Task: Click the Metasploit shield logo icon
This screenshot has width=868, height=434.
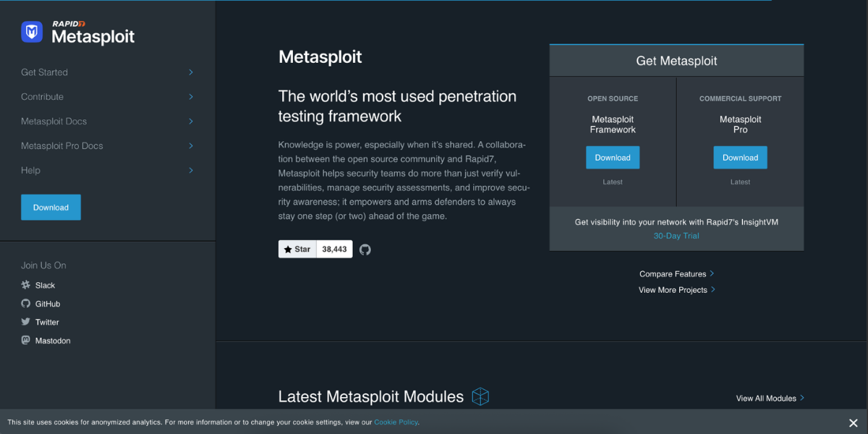Action: click(x=32, y=32)
